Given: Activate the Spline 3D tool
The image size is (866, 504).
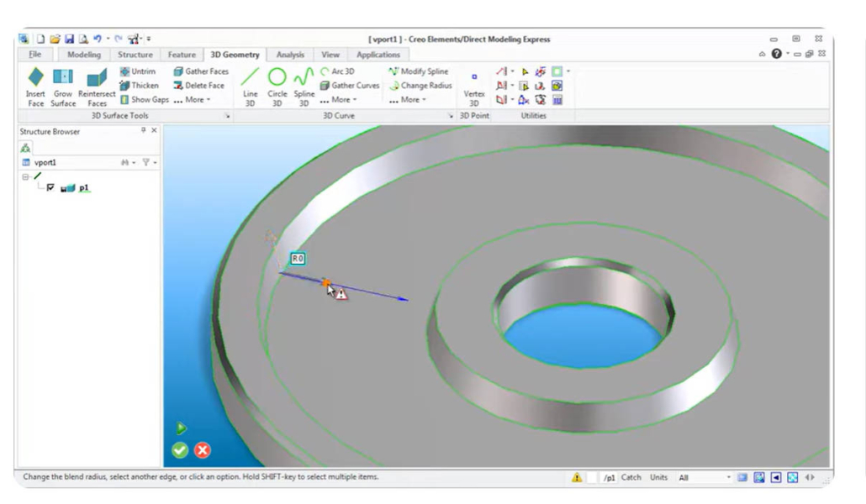Looking at the screenshot, I should [x=304, y=86].
